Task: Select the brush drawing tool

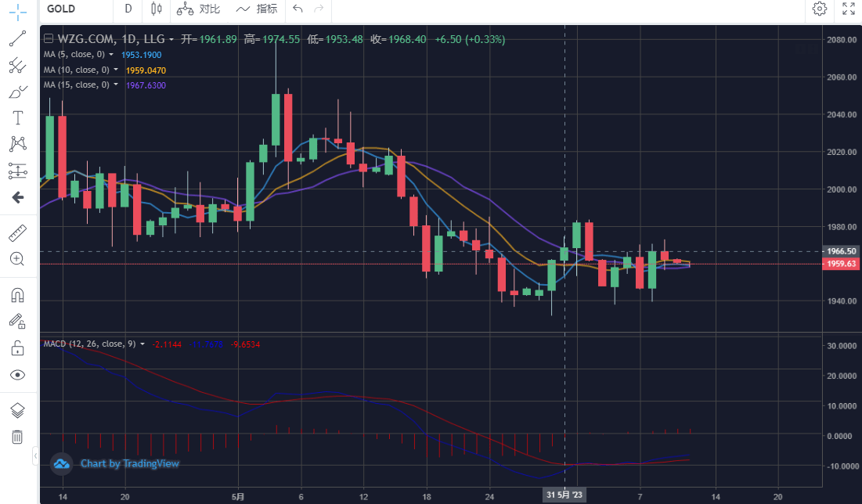Action: tap(17, 92)
